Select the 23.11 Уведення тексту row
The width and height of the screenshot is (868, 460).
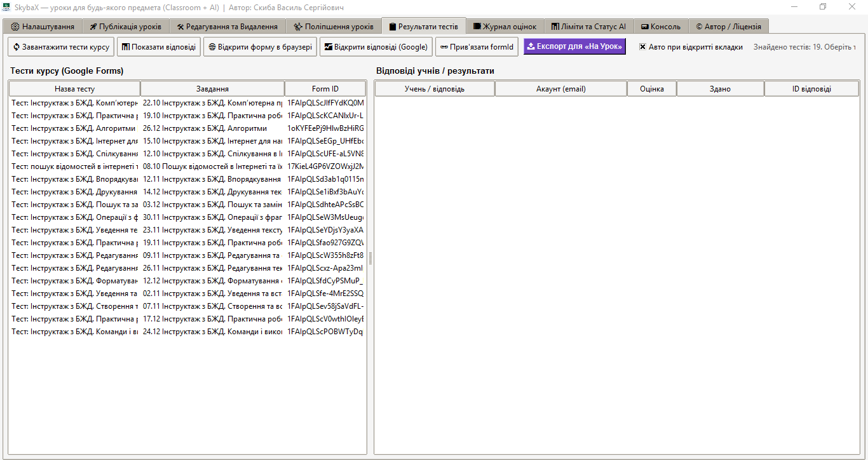click(x=187, y=230)
